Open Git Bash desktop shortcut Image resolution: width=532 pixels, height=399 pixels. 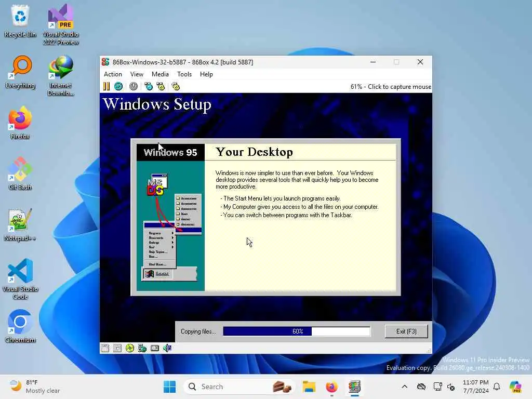click(x=20, y=174)
